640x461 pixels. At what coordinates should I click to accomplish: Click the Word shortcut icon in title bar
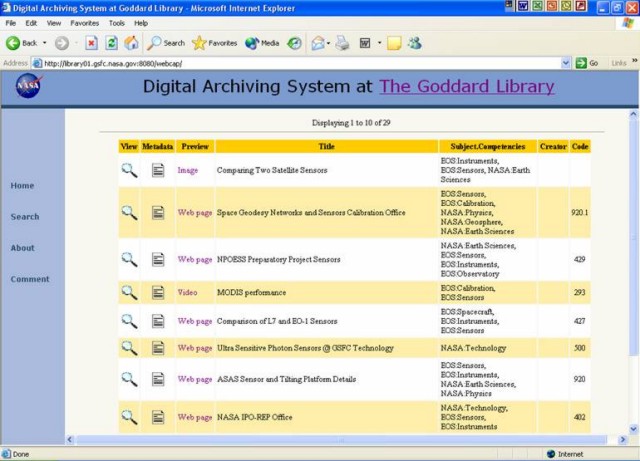tap(523, 6)
